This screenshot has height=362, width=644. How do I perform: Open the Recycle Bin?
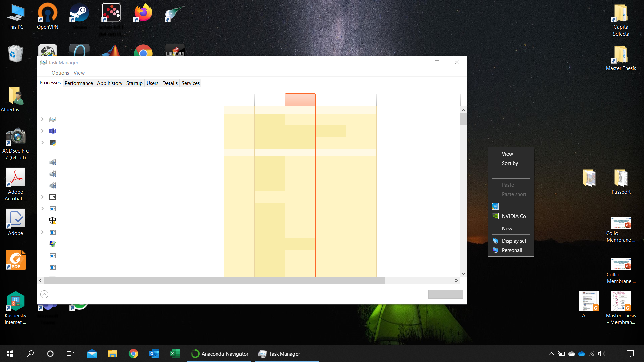coord(15,54)
